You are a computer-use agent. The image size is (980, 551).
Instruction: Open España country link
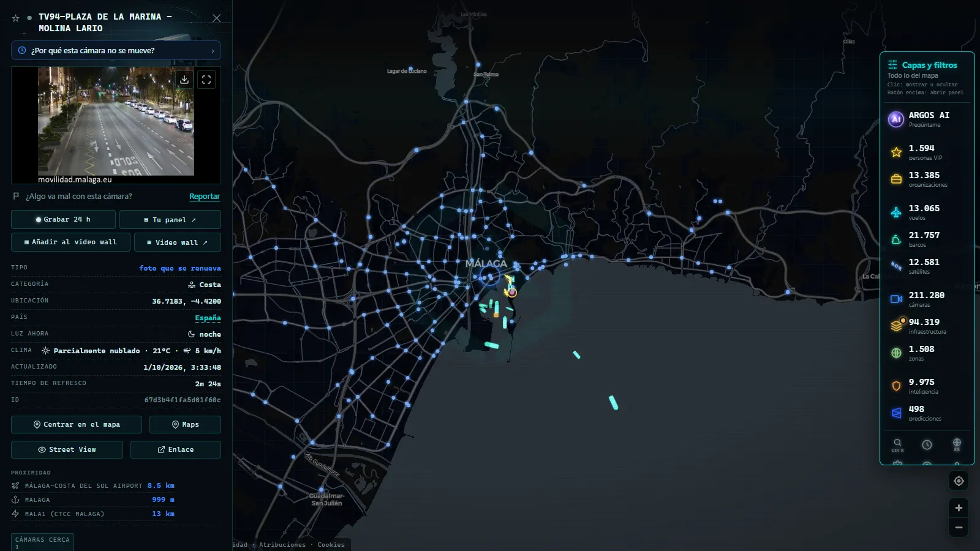coord(208,318)
